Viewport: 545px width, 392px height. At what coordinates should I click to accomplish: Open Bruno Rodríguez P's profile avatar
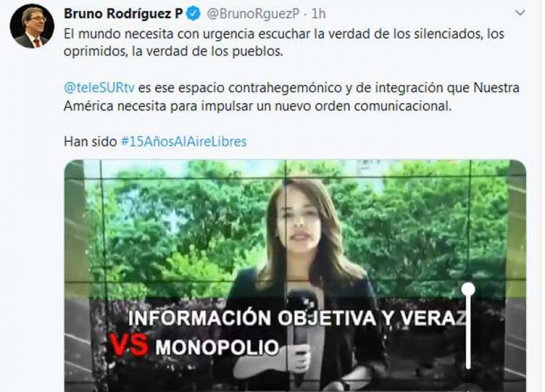[x=32, y=27]
